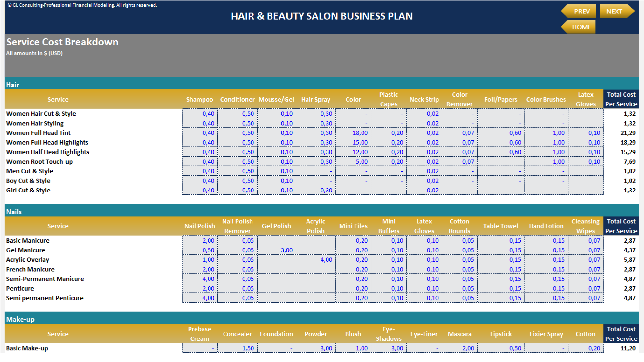This screenshot has width=644, height=362.
Task: Click the Prebase Cream column header
Action: point(199,334)
